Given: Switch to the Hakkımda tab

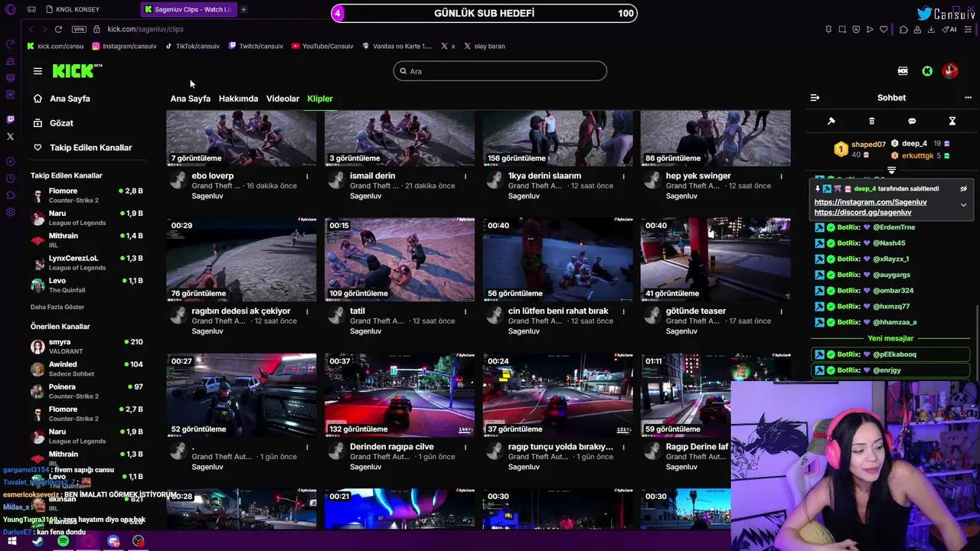Looking at the screenshot, I should 238,99.
